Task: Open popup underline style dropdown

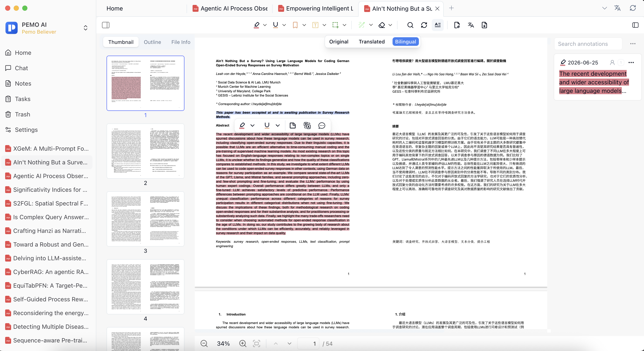Action: click(278, 125)
